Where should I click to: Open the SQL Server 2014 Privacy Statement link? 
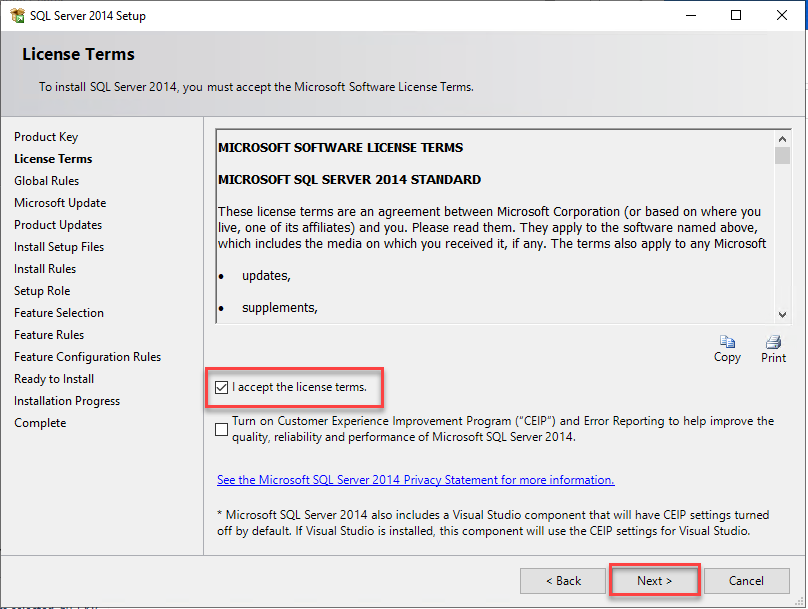coord(415,480)
